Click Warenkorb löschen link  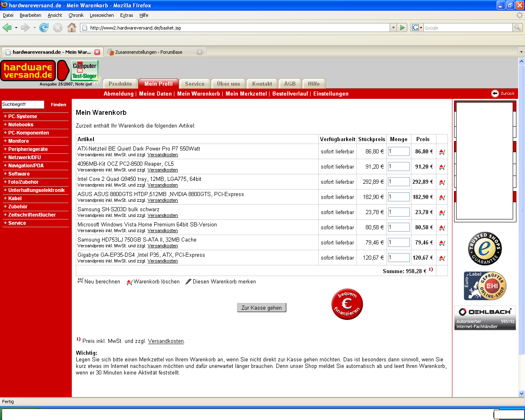tap(153, 282)
